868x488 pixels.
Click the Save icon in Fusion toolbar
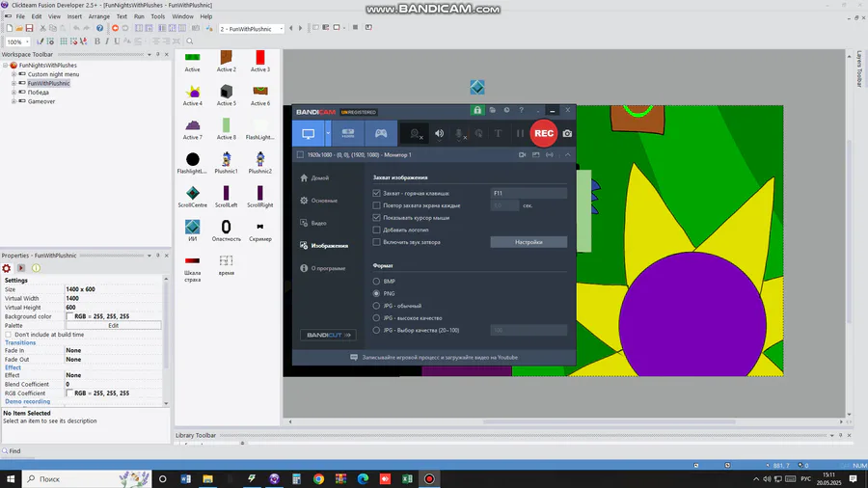click(x=29, y=28)
